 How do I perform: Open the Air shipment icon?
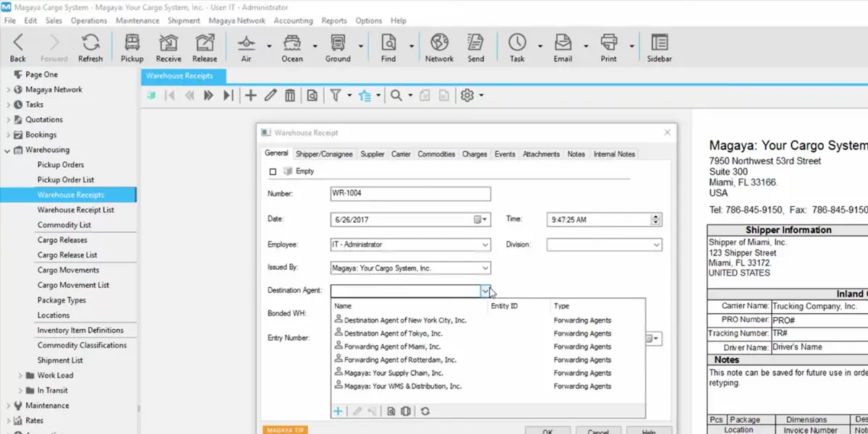[246, 42]
